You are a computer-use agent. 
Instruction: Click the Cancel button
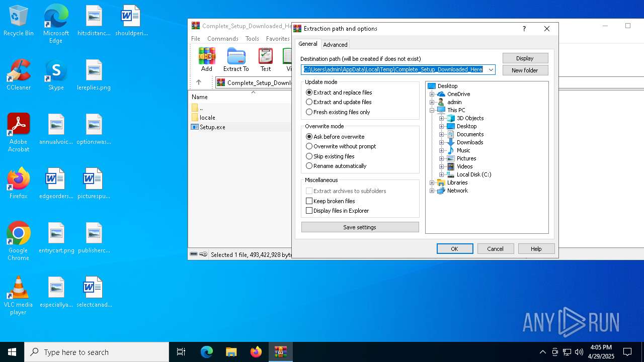(495, 249)
